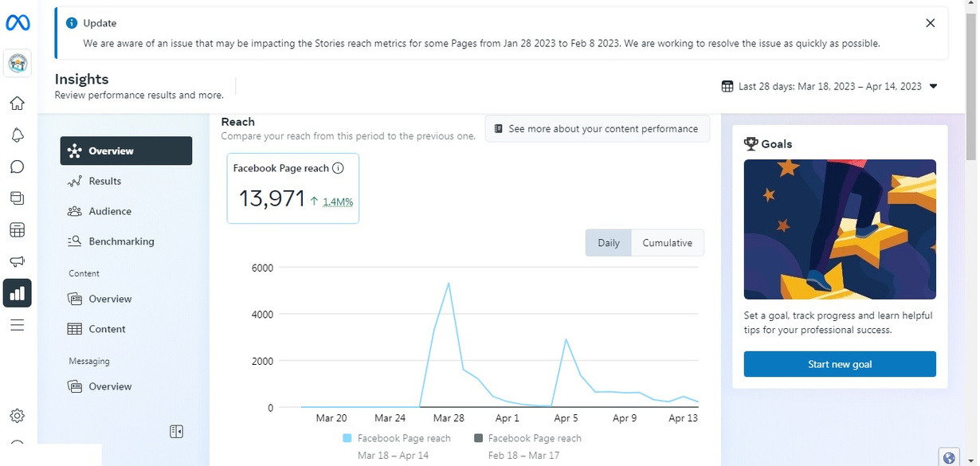Open the Audience menu item
The height and width of the screenshot is (466, 980).
pyautogui.click(x=109, y=212)
